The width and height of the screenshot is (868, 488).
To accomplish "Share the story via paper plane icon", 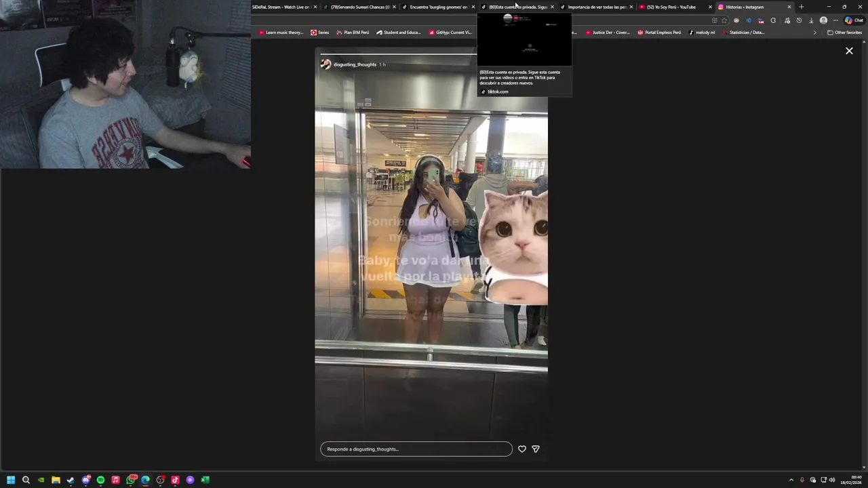I will click(536, 449).
